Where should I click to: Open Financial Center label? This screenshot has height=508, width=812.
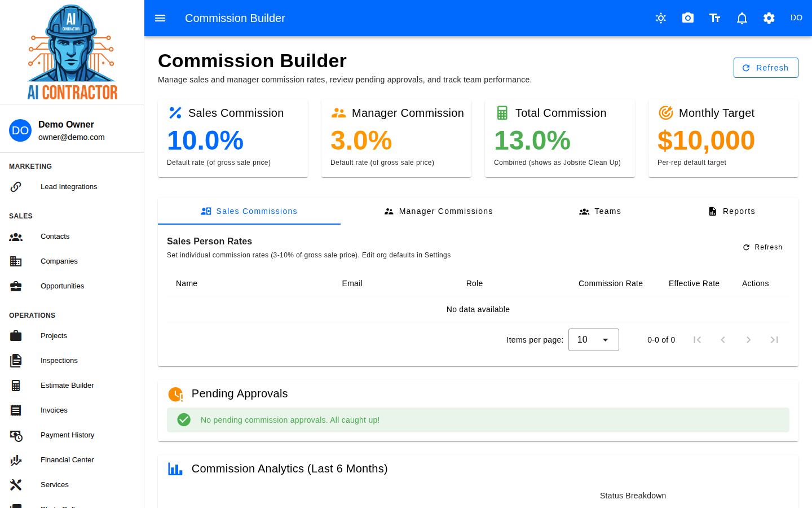pyautogui.click(x=67, y=460)
